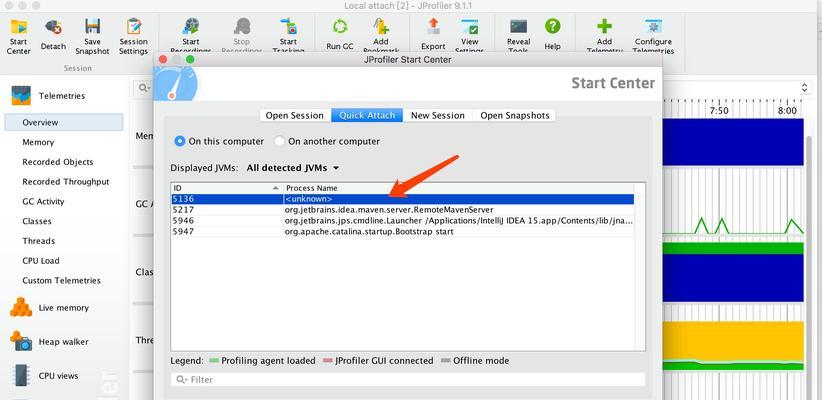Select the catalina Bootstrap start process row
This screenshot has width=822, height=400.
coord(403,231)
